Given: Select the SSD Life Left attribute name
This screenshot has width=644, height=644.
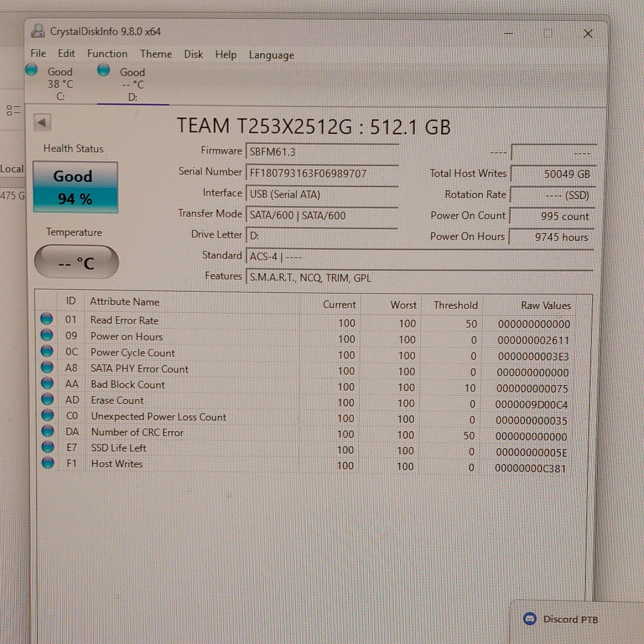Looking at the screenshot, I should point(119,448).
